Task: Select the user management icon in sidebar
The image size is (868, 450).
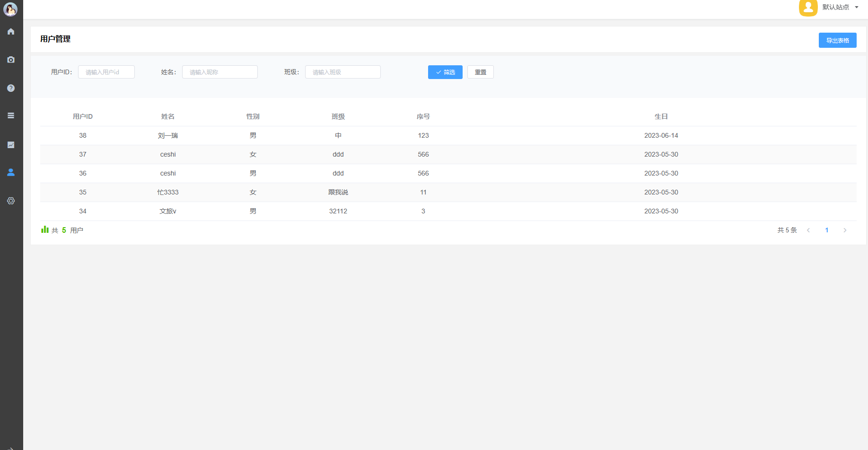Action: point(11,172)
